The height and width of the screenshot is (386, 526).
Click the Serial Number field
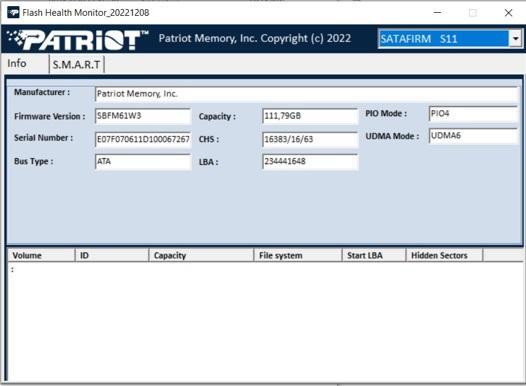coord(143,139)
